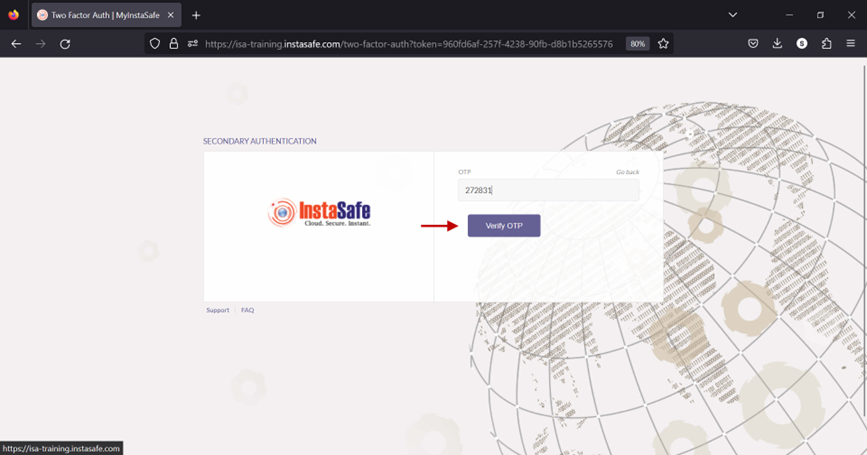This screenshot has width=867, height=455.
Task: Open a new browser tab
Action: click(196, 15)
